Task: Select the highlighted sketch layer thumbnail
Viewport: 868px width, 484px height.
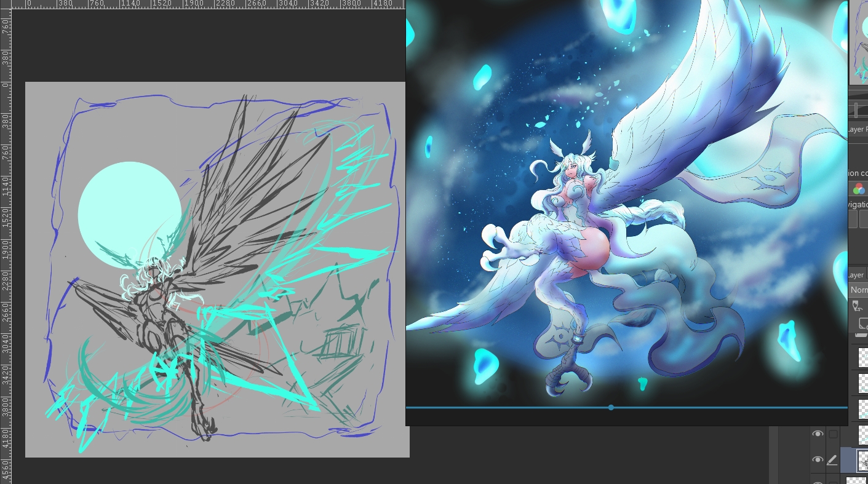Action: click(862, 460)
